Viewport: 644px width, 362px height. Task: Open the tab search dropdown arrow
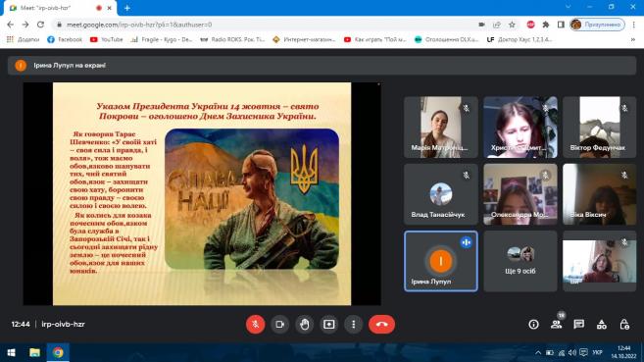click(568, 7)
